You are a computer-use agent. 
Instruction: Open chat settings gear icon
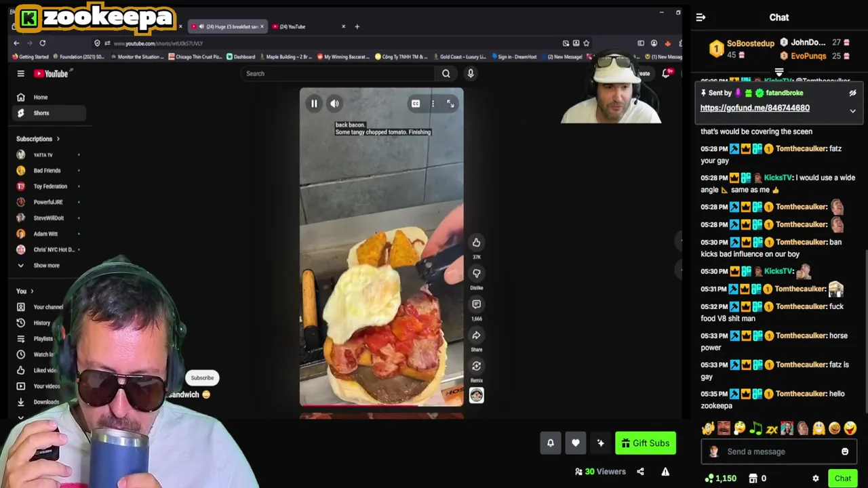coord(816,479)
